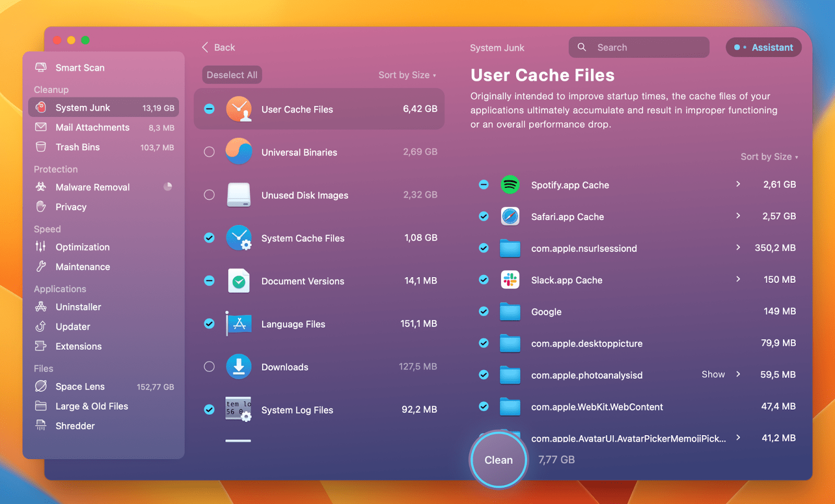Open the detail pane Sort by Size dropdown
Image resolution: width=835 pixels, height=504 pixels.
tap(769, 157)
